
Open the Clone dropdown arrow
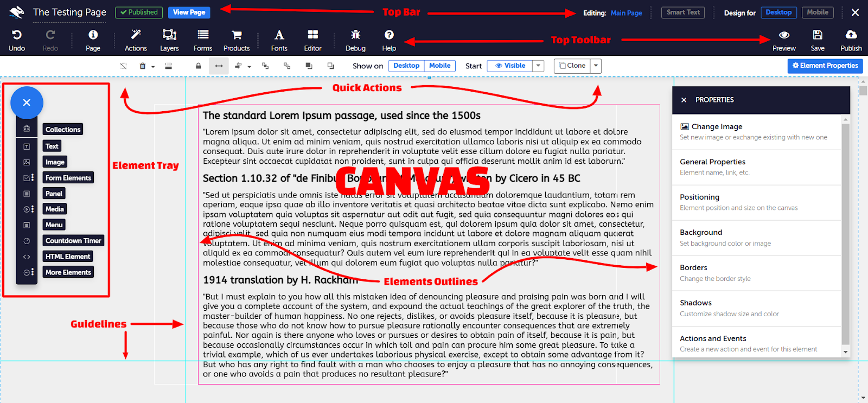pyautogui.click(x=596, y=66)
